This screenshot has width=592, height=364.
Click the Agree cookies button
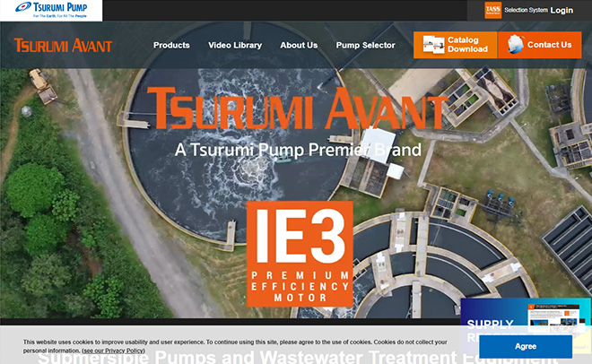pos(526,346)
